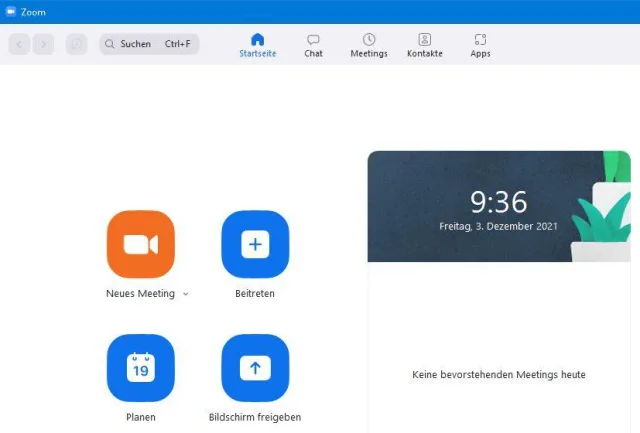
Task: Click the Neues Meeting label
Action: 140,293
